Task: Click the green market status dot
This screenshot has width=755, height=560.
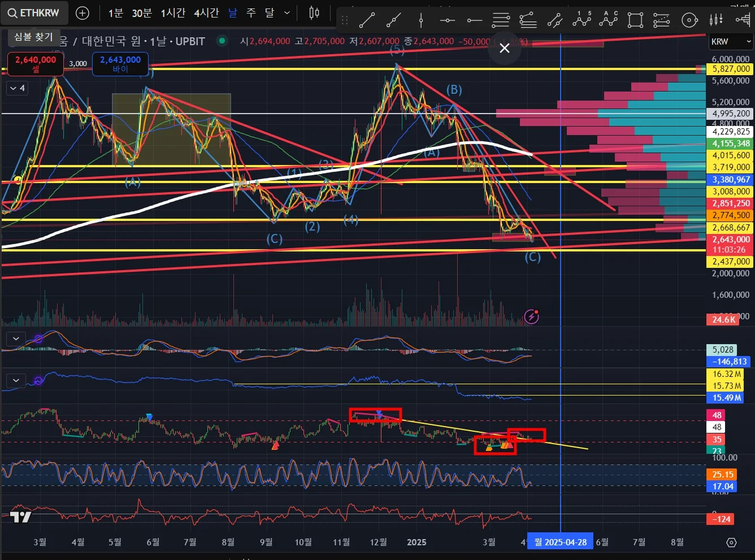Action: tap(222, 41)
